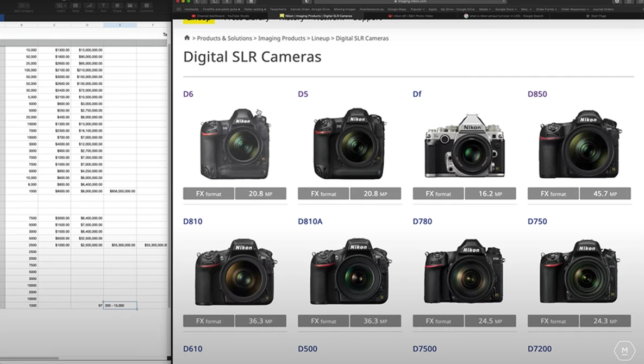Screen dimensions: 644x364
Task: Select highlighted column E header
Action: tap(120, 25)
